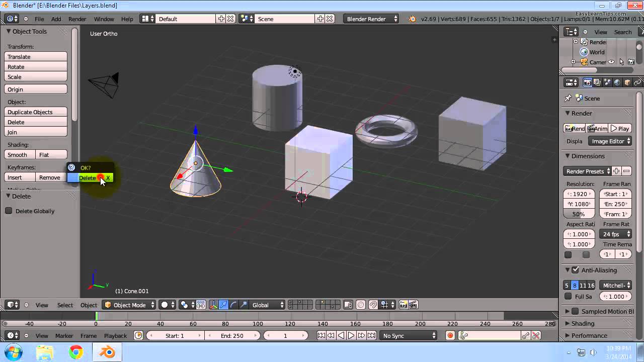This screenshot has height=362, width=644.
Task: Click the OpenGL render image camera icon
Action: pos(403,305)
